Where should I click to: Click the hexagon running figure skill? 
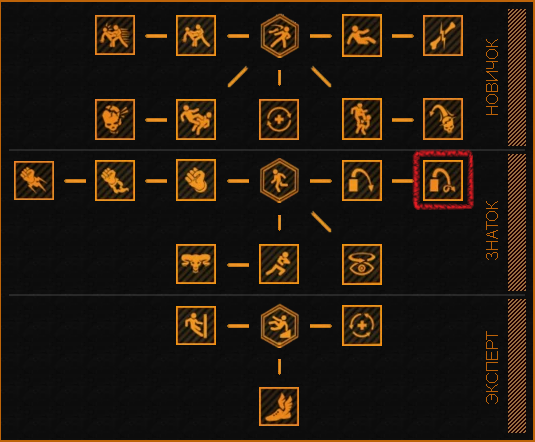coord(279,180)
